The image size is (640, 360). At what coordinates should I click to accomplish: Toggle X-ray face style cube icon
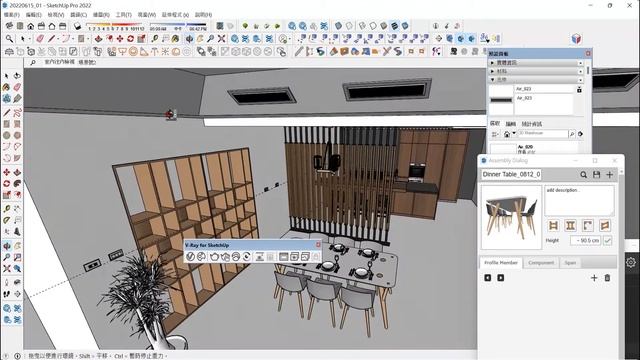[x=338, y=26]
